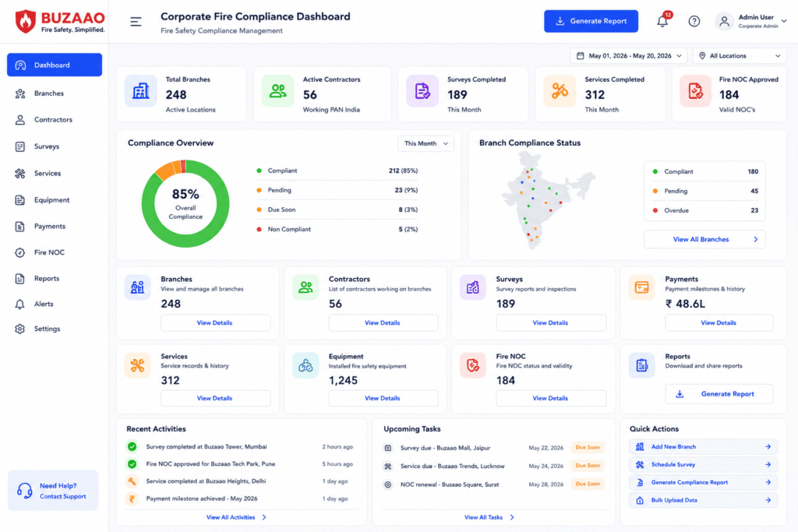The width and height of the screenshot is (798, 532).
Task: Click View All Branches button
Action: click(x=704, y=239)
